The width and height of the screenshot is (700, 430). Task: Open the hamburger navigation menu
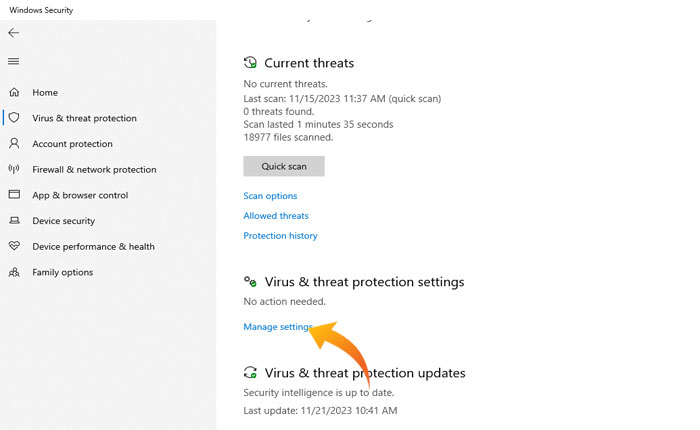point(13,61)
